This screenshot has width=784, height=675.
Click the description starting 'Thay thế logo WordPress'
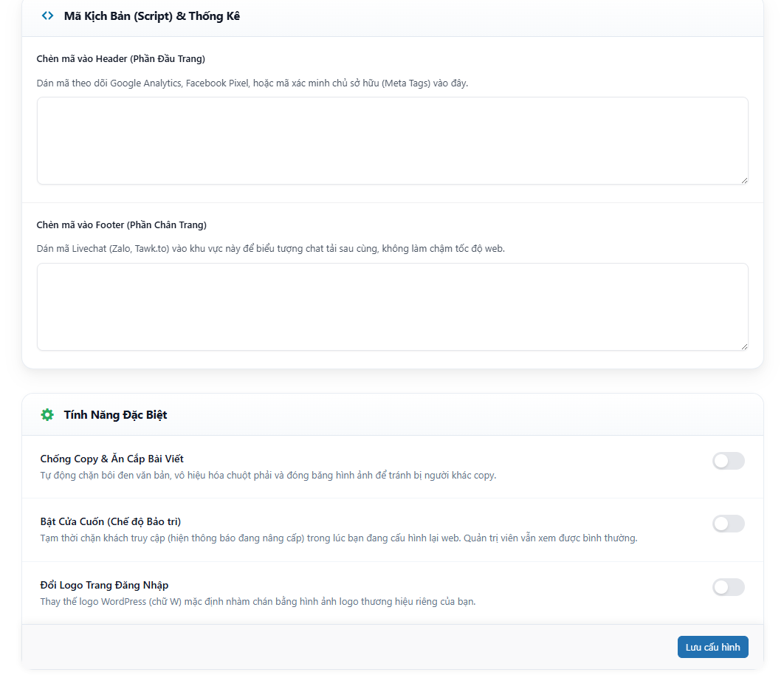pyautogui.click(x=258, y=601)
